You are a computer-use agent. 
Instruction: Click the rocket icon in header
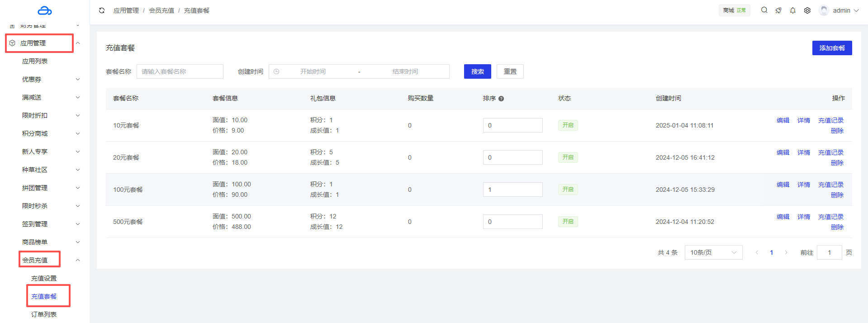pyautogui.click(x=778, y=10)
